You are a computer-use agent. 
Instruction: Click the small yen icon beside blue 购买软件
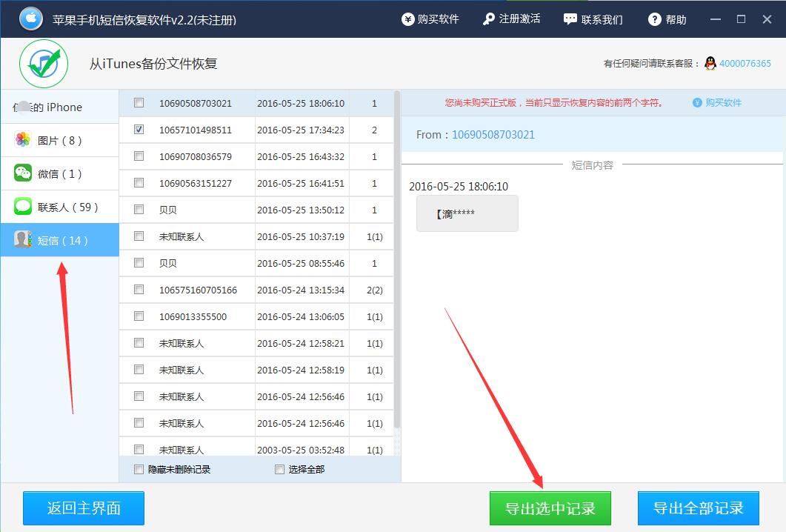[697, 103]
